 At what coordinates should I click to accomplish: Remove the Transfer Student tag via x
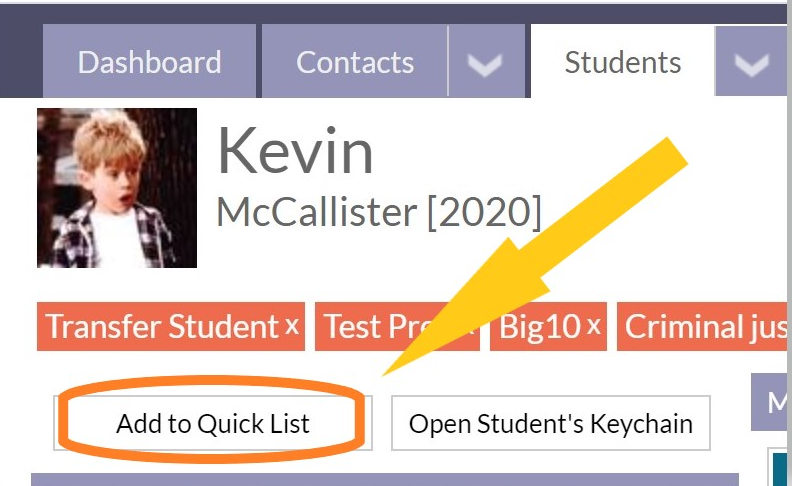[x=291, y=326]
